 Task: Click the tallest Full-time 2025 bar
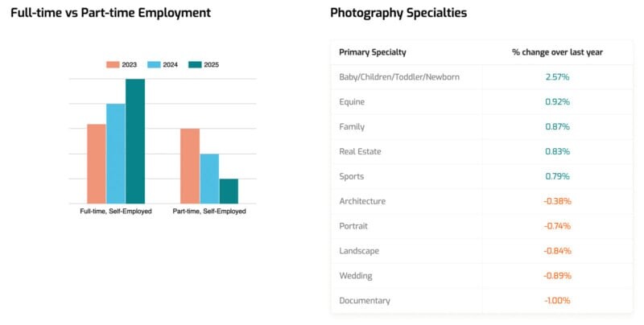point(135,142)
